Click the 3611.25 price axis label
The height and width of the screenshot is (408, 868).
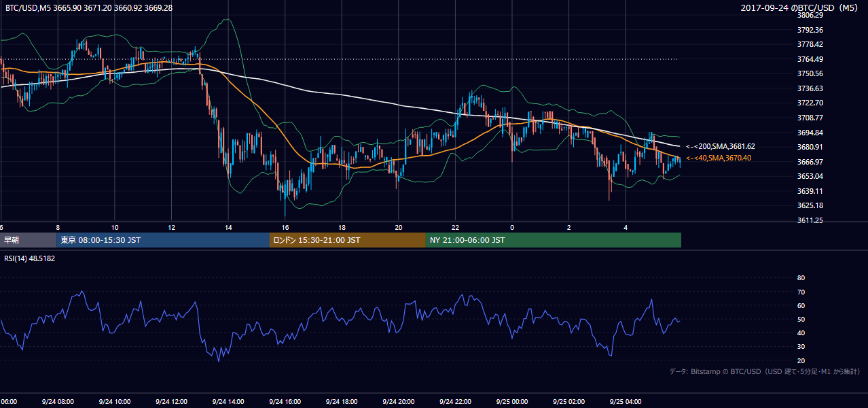[x=810, y=220]
